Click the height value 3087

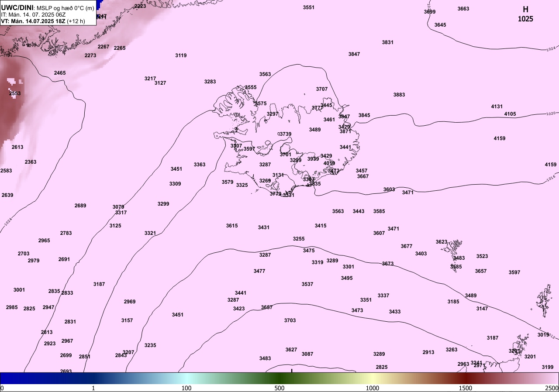pos(307,354)
